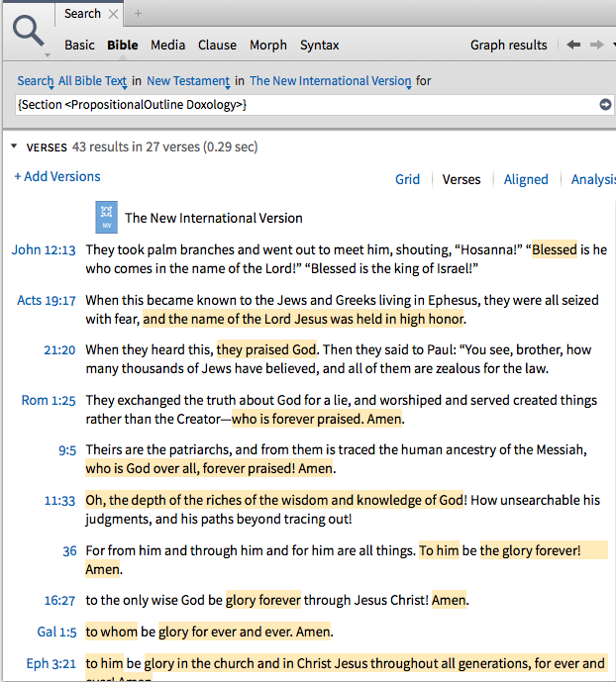Open a new tab with the plus icon
This screenshot has height=682, width=616.
[x=138, y=14]
